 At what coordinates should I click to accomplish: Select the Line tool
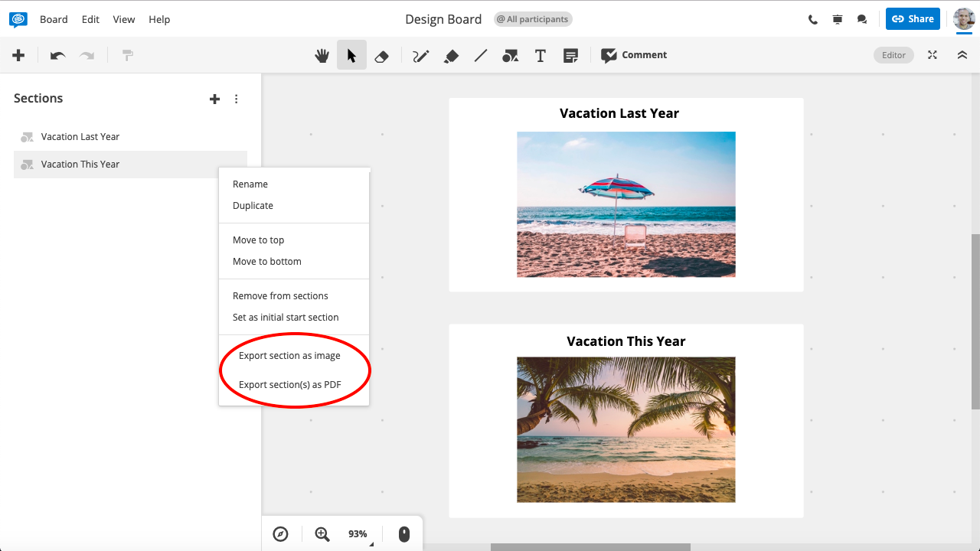(x=481, y=55)
